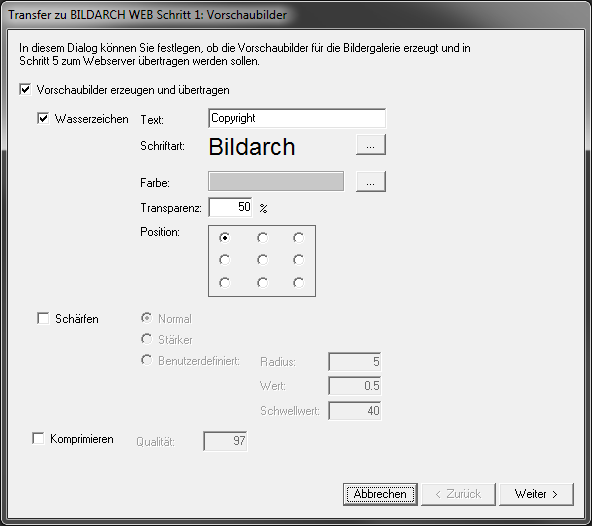The width and height of the screenshot is (592, 526).
Task: Click Weiter to proceed to next step
Action: click(x=536, y=494)
